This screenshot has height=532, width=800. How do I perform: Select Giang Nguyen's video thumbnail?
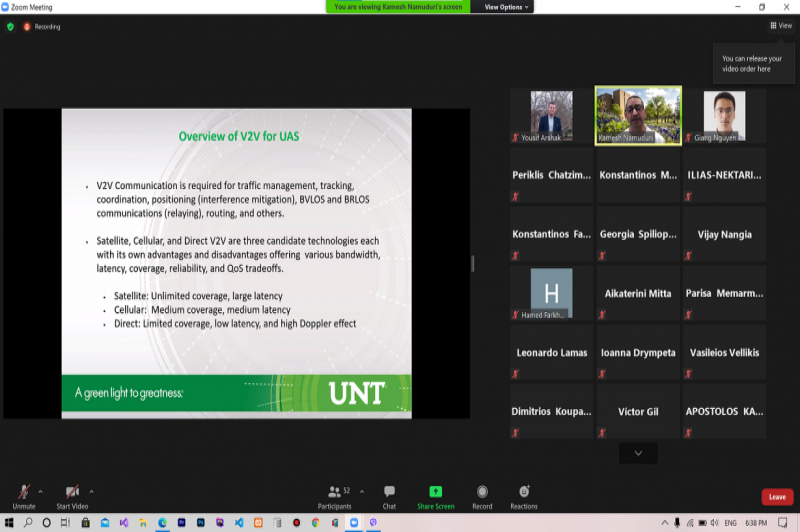(x=724, y=115)
